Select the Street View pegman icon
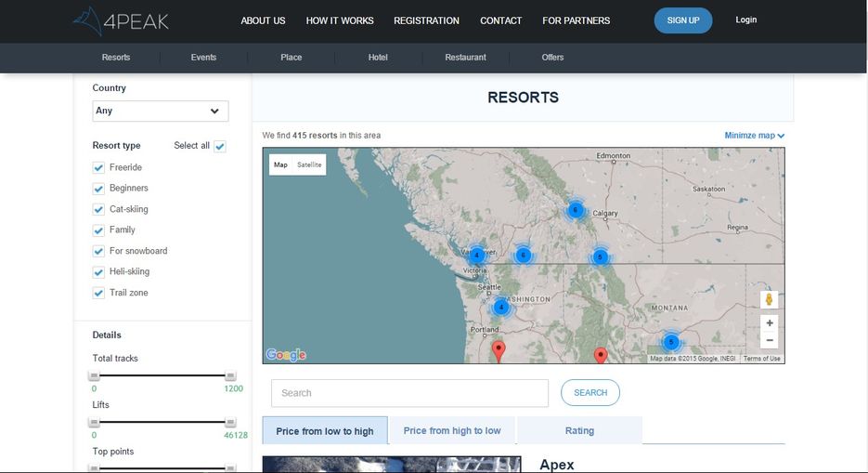Viewport: 868px width, 473px height. [x=769, y=299]
